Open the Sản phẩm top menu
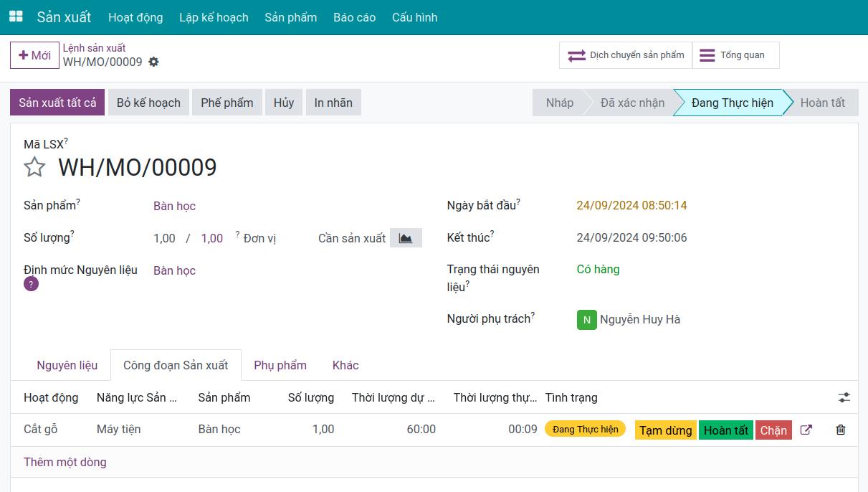This screenshot has width=868, height=492. [291, 17]
